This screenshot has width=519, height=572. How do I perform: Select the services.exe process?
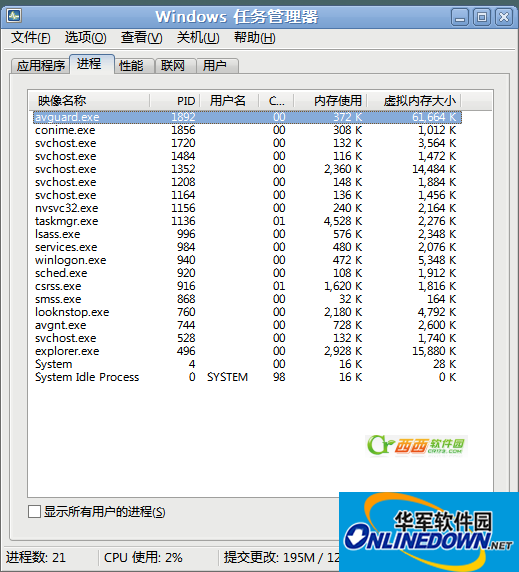click(247, 247)
